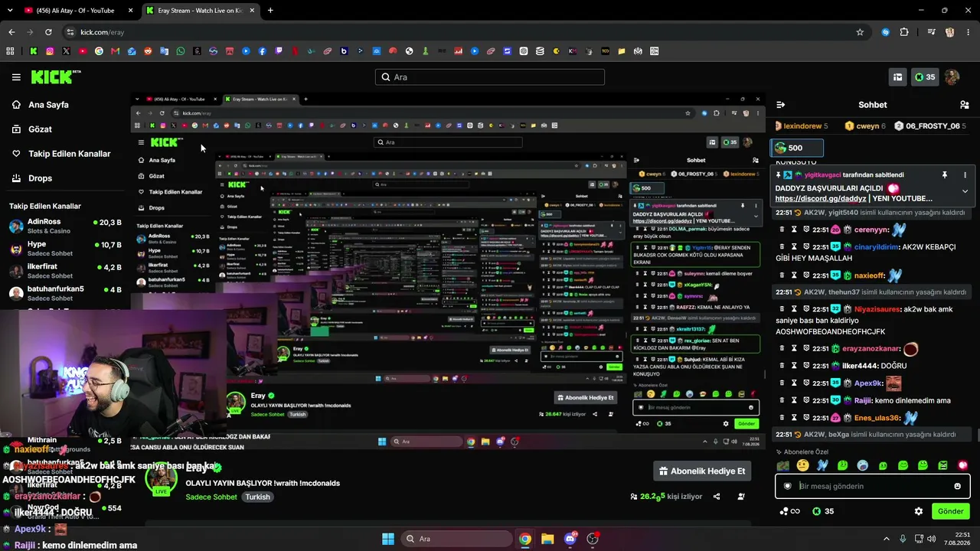Timeout cerenyyn with hourglass icon
This screenshot has width=980, height=551.
pos(794,230)
